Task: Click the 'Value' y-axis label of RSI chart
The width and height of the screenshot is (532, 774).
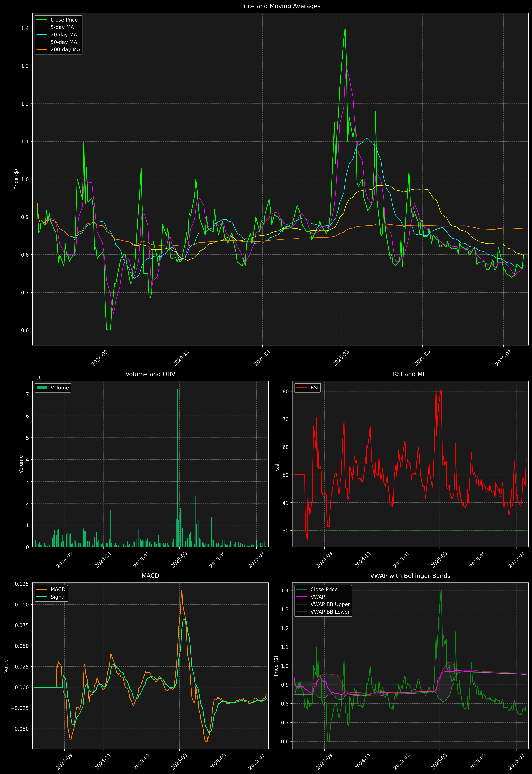Action: click(278, 464)
